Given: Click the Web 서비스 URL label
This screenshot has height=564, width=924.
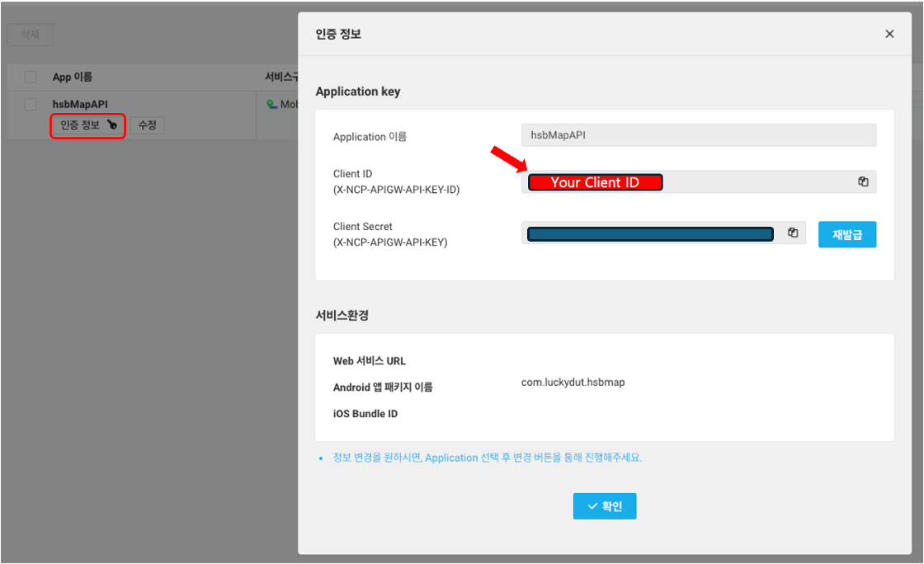Looking at the screenshot, I should click(x=370, y=361).
